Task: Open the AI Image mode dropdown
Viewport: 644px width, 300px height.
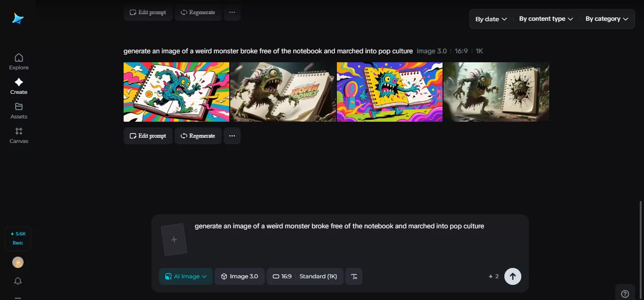Action: coord(186,276)
